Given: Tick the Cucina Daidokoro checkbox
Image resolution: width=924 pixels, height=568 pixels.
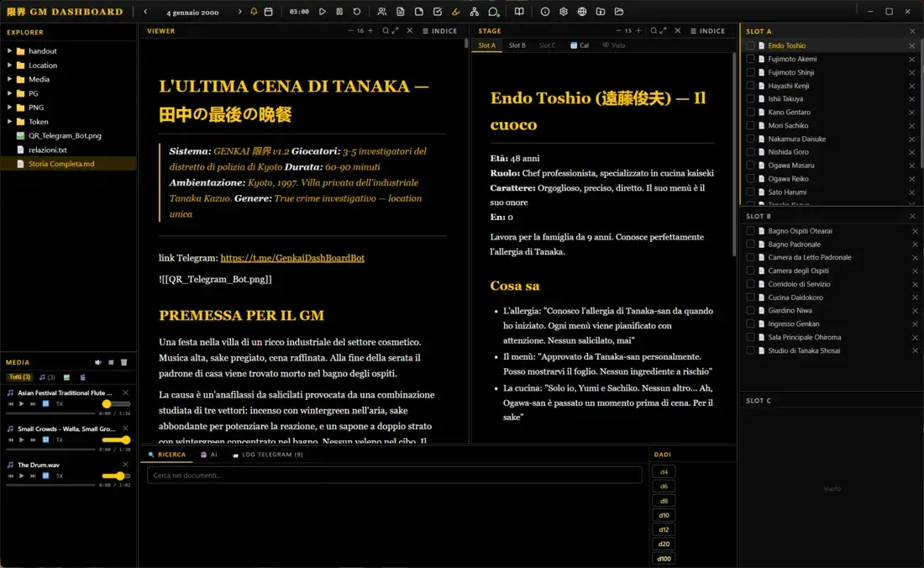Looking at the screenshot, I should pos(751,297).
